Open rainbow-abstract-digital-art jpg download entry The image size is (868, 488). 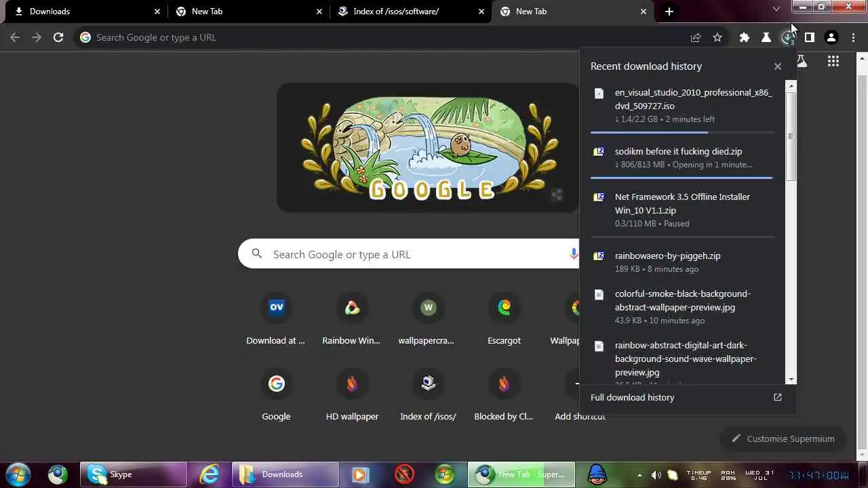(682, 359)
